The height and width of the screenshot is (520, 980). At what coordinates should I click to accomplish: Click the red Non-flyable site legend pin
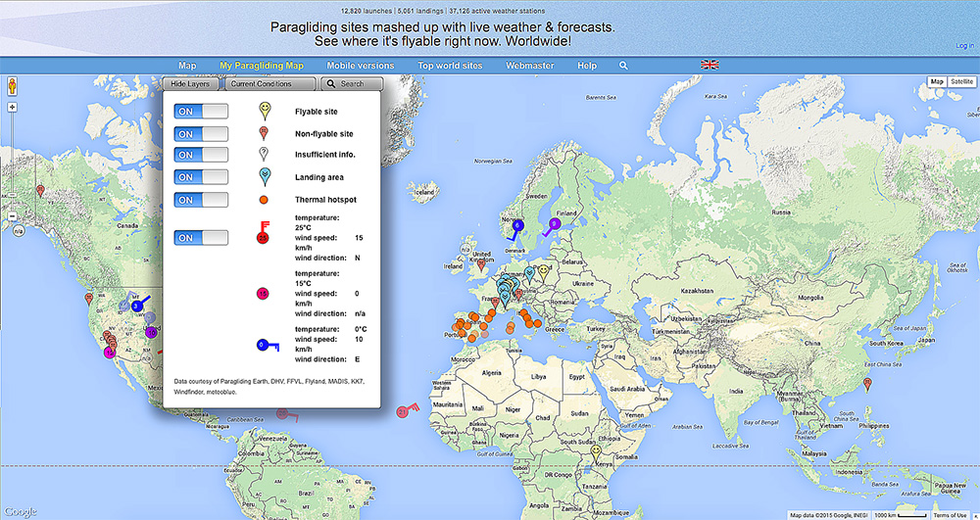point(264,133)
